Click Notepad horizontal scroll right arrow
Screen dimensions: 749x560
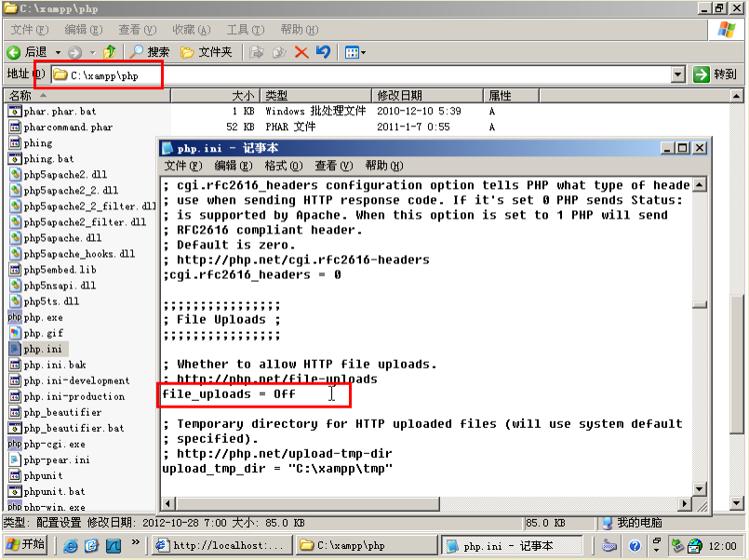pyautogui.click(x=685, y=503)
